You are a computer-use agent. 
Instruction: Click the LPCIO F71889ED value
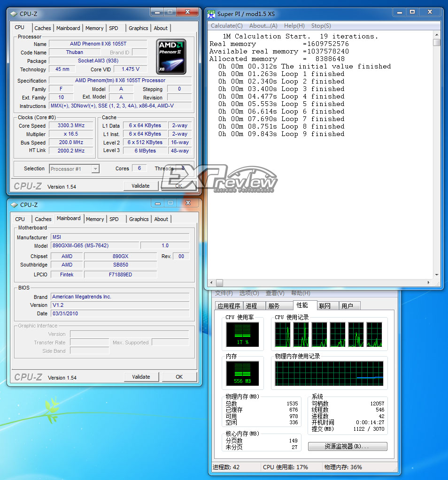coord(120,274)
